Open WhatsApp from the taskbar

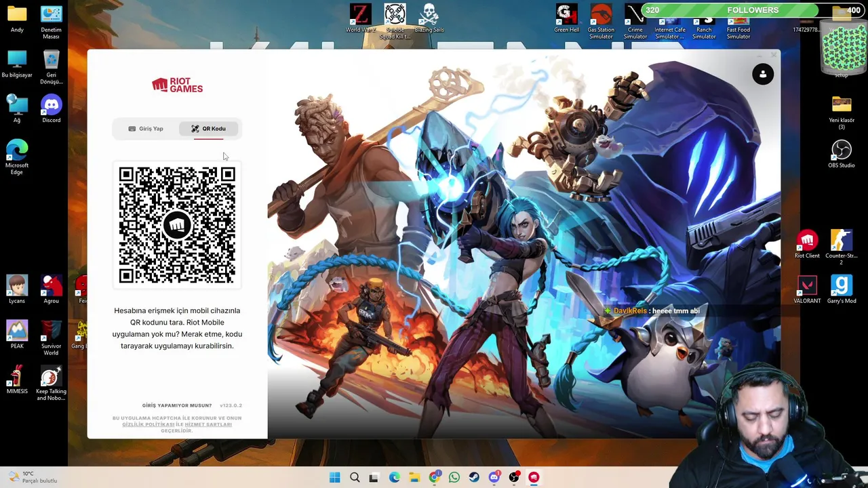[x=454, y=477]
